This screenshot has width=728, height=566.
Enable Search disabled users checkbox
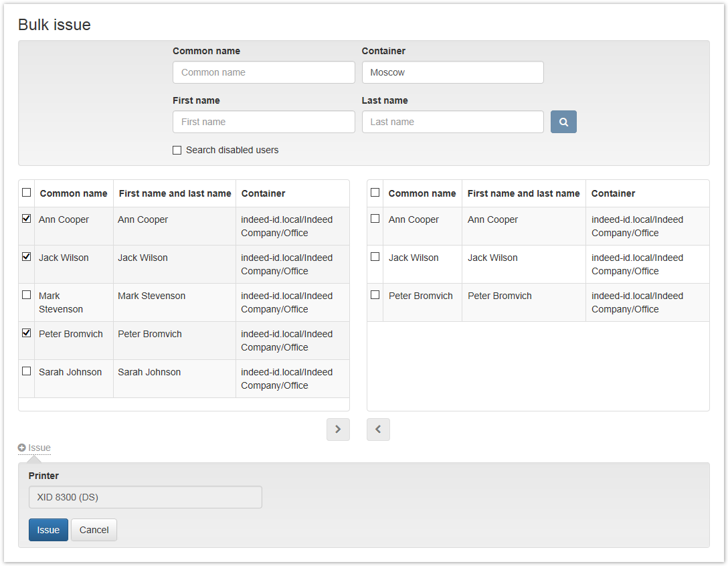177,151
